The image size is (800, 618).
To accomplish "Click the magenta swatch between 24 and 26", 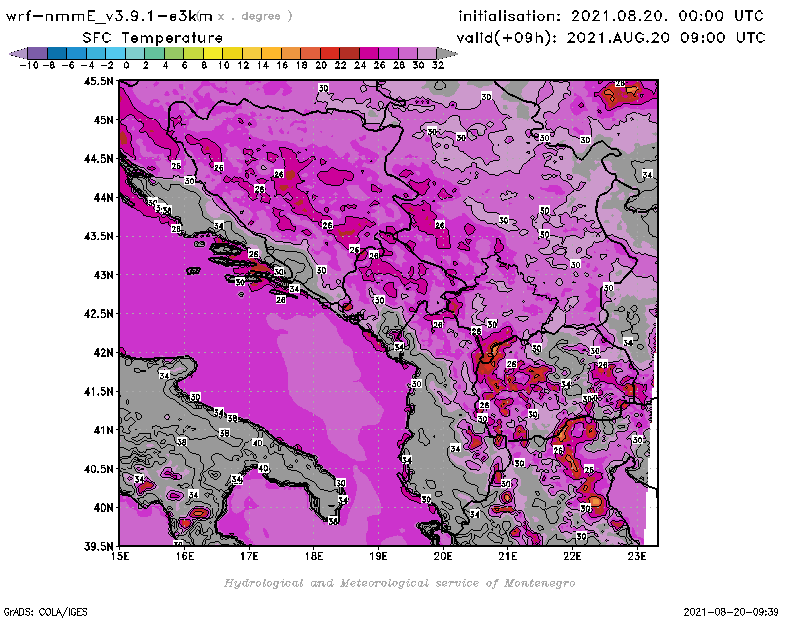I will (x=368, y=53).
